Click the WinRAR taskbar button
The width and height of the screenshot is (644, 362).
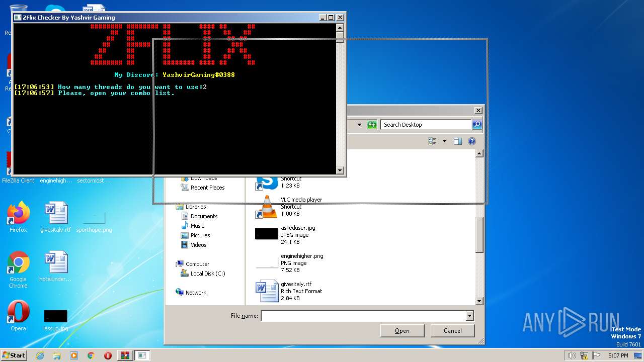pos(125,355)
